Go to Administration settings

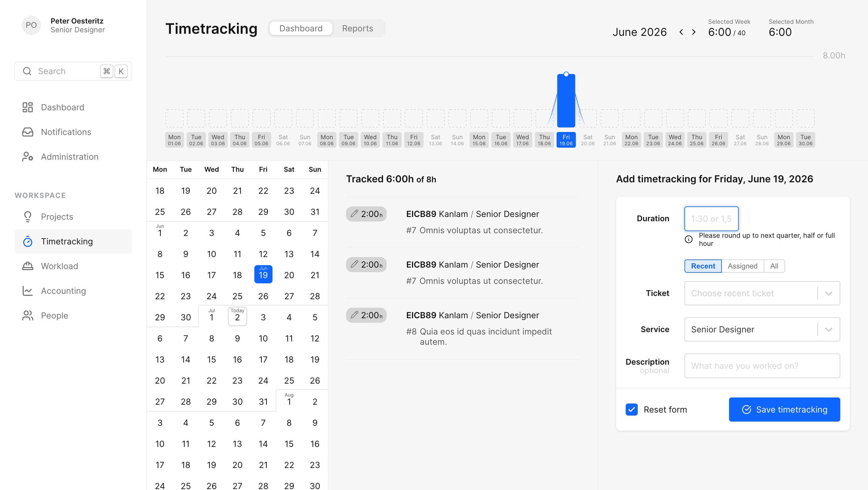(x=73, y=157)
